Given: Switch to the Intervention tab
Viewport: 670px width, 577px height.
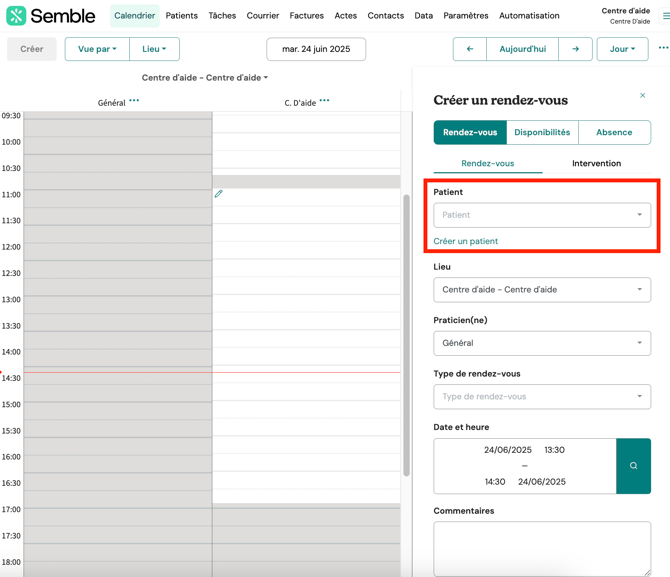Looking at the screenshot, I should coord(596,163).
